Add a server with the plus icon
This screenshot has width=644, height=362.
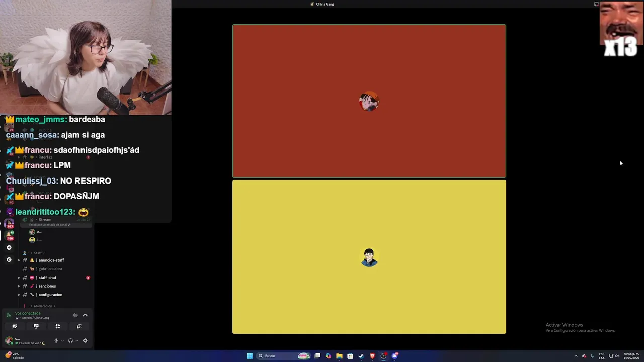pos(9,248)
